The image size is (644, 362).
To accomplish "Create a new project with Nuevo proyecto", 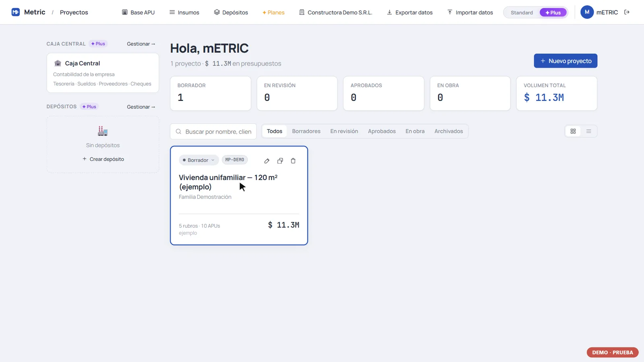I will click(566, 61).
